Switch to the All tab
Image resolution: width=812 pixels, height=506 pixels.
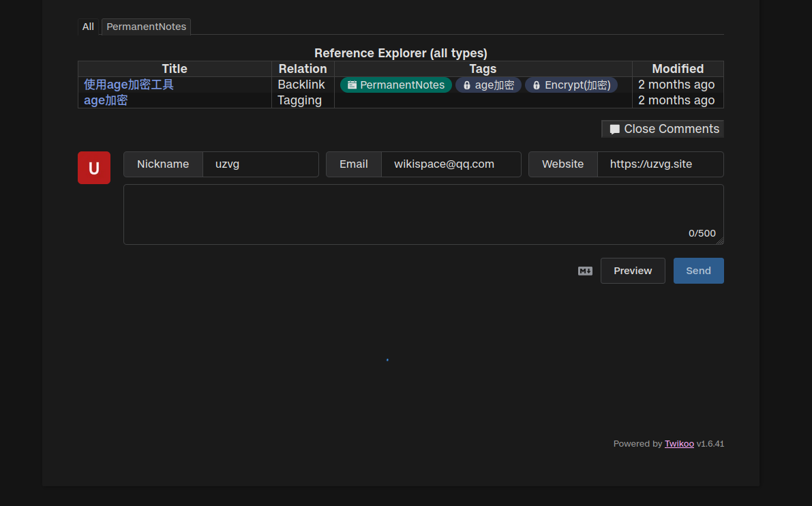(88, 27)
